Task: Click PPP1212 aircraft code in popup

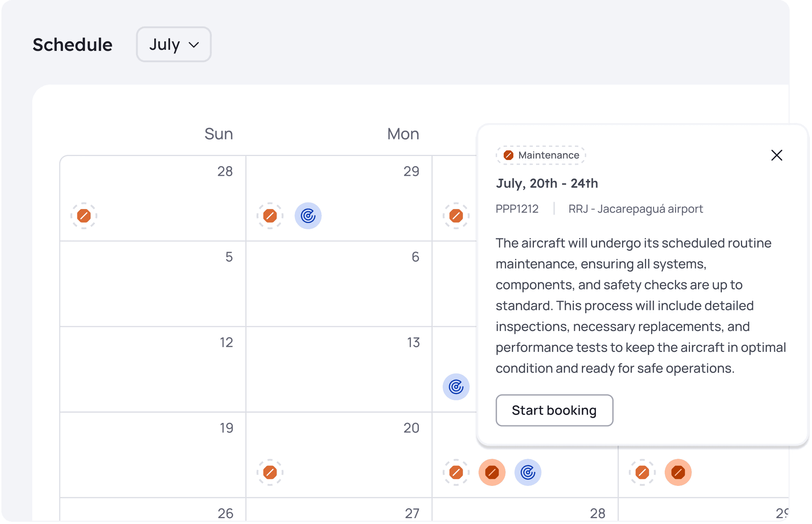Action: tap(517, 209)
